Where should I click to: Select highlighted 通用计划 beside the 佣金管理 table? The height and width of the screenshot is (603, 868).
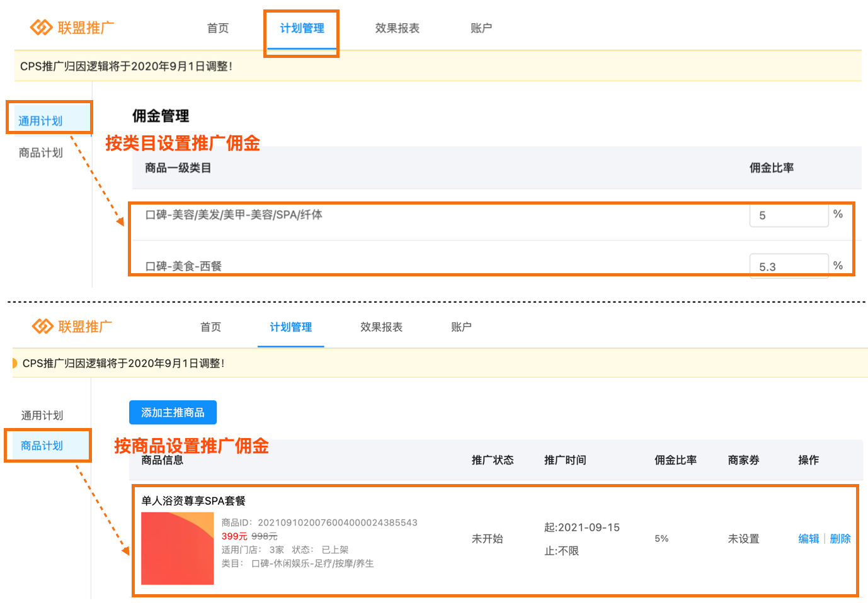(40, 121)
